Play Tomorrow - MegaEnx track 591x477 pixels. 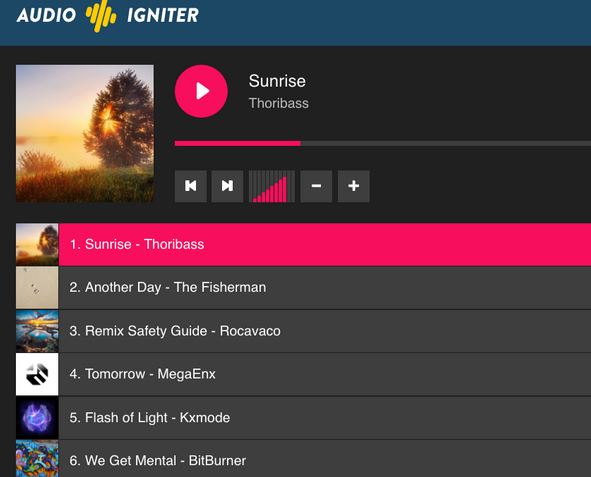[x=325, y=374]
